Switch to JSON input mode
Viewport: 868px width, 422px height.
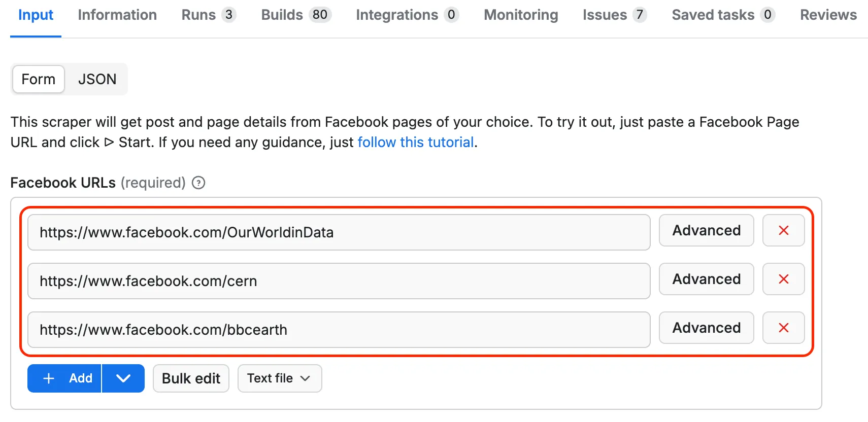click(97, 79)
